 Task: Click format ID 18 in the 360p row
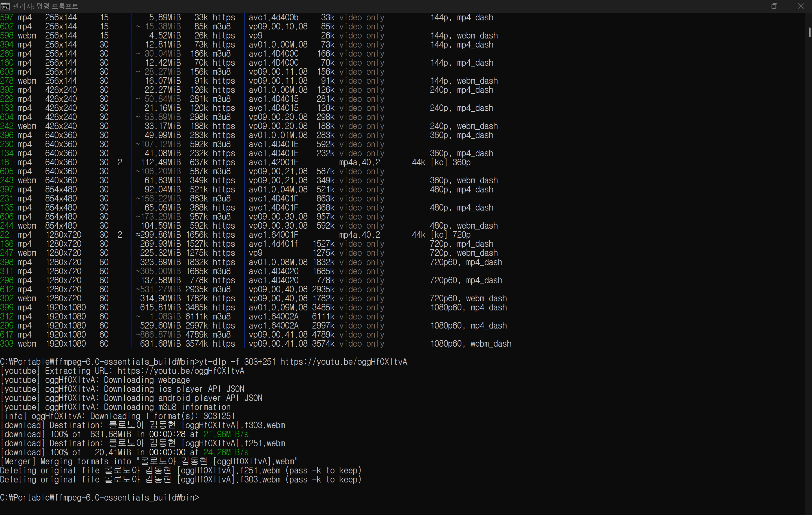(5, 162)
